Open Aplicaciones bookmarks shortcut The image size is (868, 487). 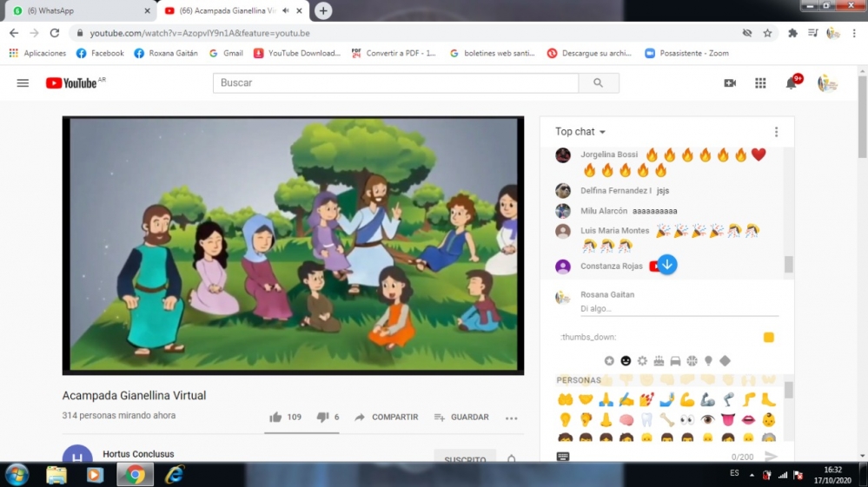pyautogui.click(x=37, y=53)
